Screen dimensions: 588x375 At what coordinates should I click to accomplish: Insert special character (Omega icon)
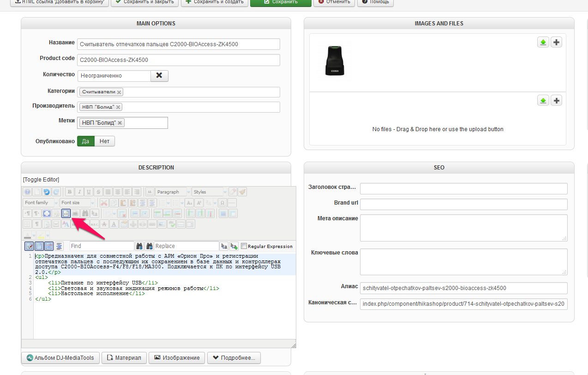(222, 203)
